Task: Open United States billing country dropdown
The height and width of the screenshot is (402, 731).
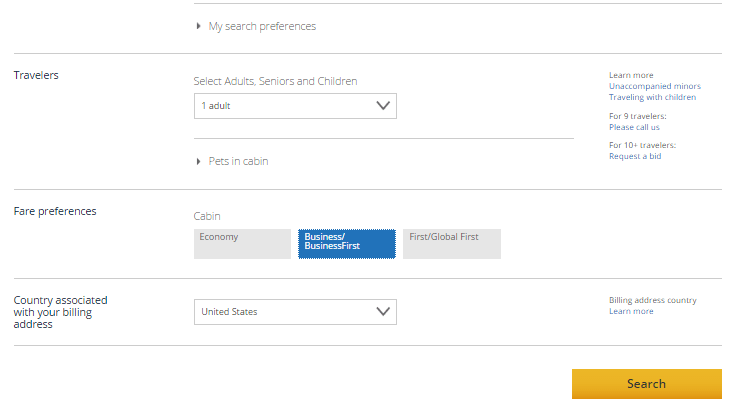Action: click(x=295, y=312)
